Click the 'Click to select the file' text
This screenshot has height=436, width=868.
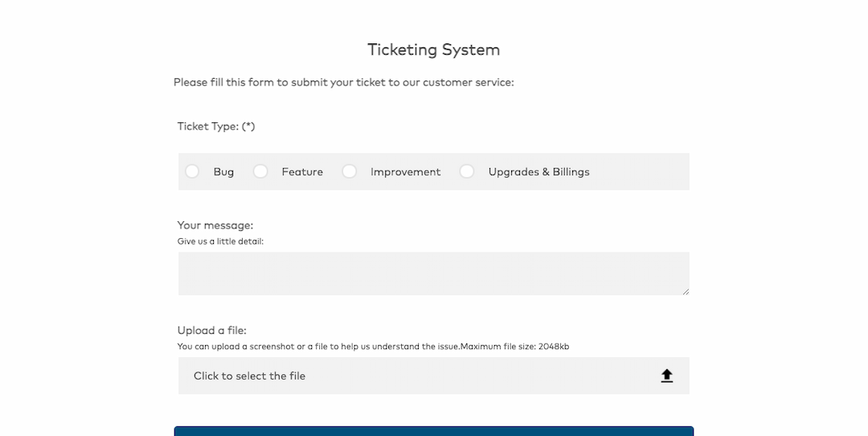pos(249,376)
